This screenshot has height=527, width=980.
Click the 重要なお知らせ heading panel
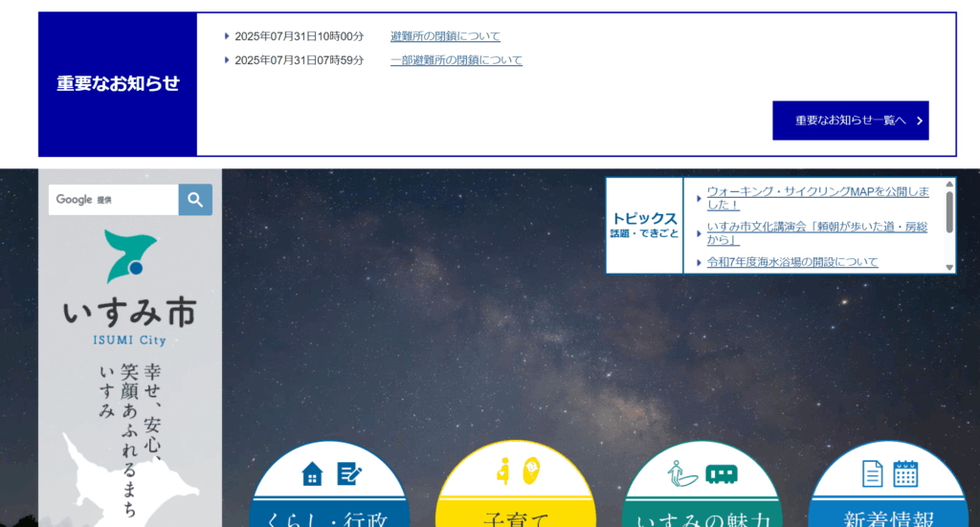(118, 83)
